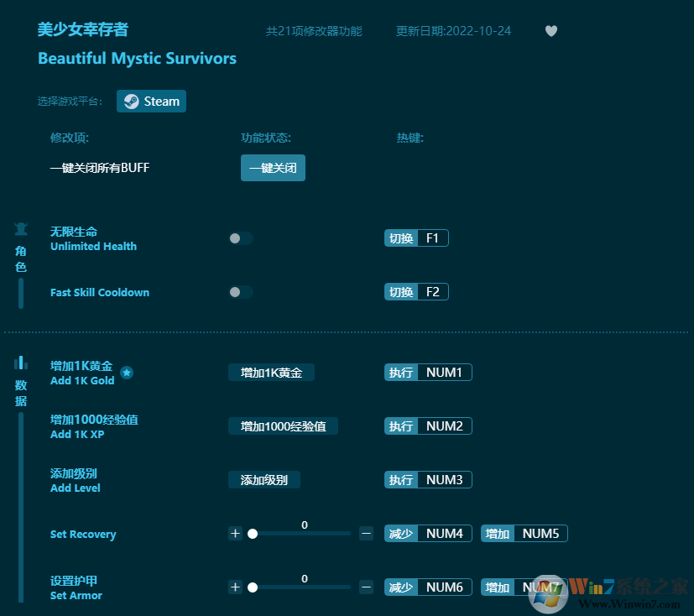This screenshot has height=616, width=694.
Task: Edit the NUM1 hotkey for Add 1K Gold
Action: (444, 373)
